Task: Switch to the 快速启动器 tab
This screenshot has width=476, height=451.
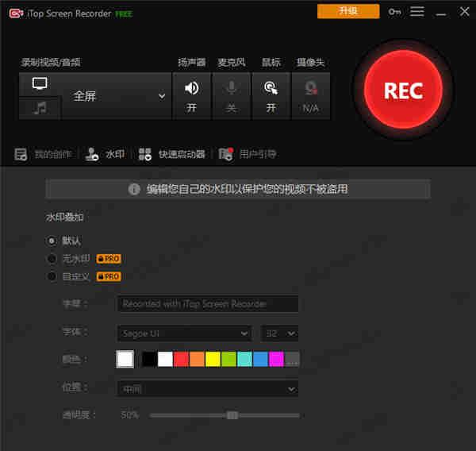Action: [x=172, y=154]
